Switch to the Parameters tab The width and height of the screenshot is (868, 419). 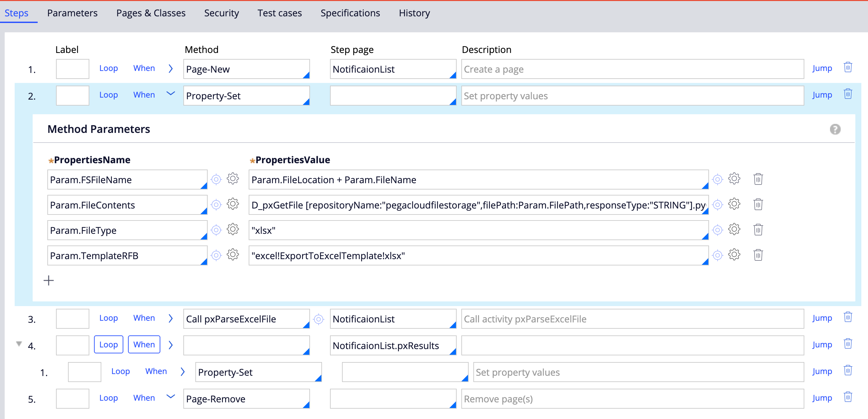pyautogui.click(x=72, y=13)
